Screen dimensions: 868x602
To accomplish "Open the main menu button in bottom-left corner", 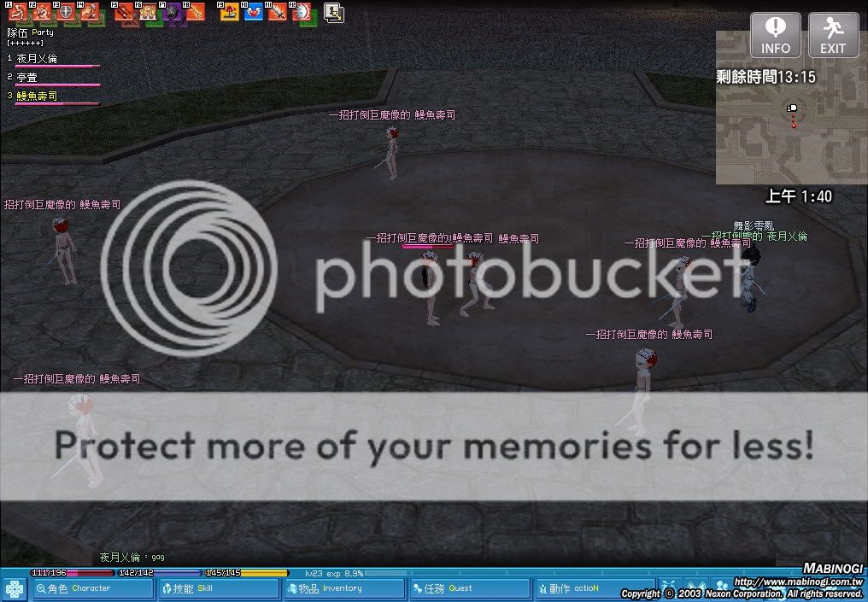I will click(15, 589).
